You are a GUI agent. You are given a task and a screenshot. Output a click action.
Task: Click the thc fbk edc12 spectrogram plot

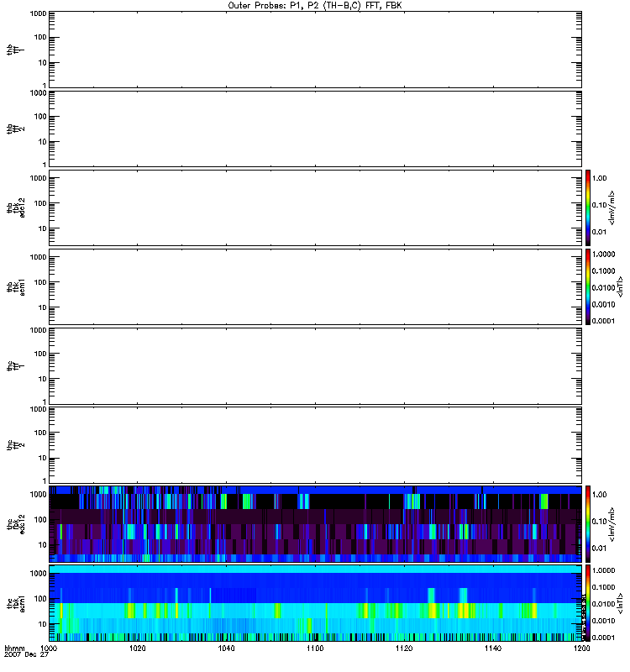[316, 523]
